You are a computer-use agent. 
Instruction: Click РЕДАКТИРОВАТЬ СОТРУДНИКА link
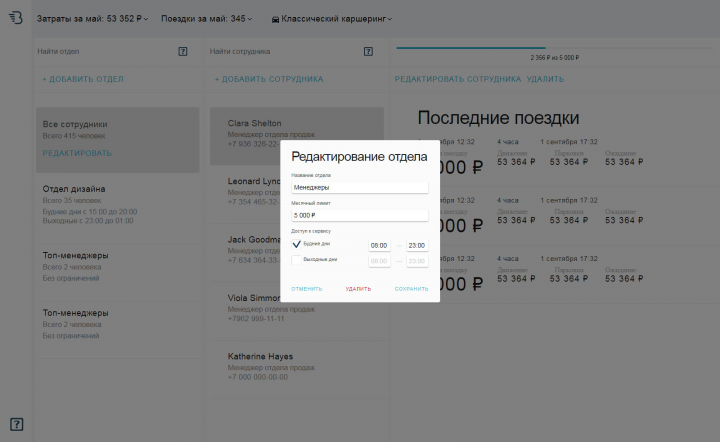458,79
